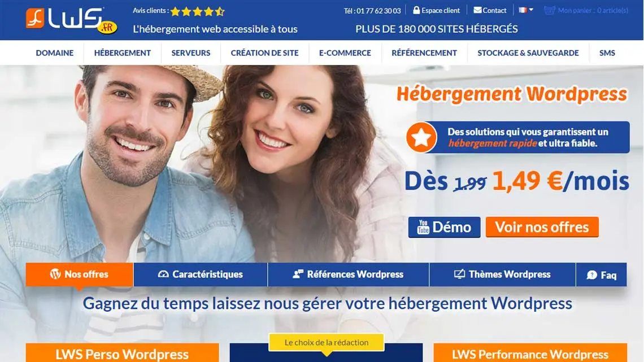Image resolution: width=644 pixels, height=362 pixels.
Task: Click the YouTube icon on Démo button
Action: (423, 226)
